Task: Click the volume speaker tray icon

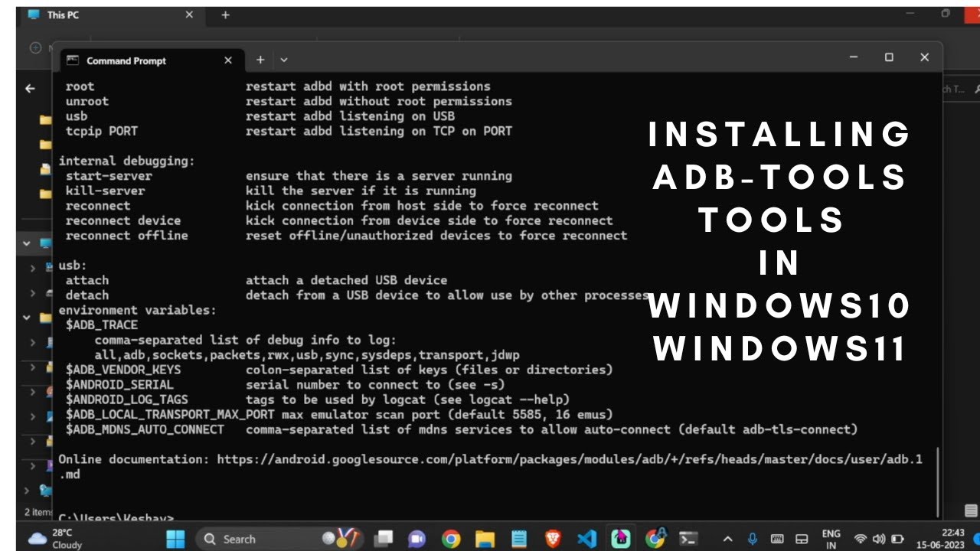Action: 879,539
